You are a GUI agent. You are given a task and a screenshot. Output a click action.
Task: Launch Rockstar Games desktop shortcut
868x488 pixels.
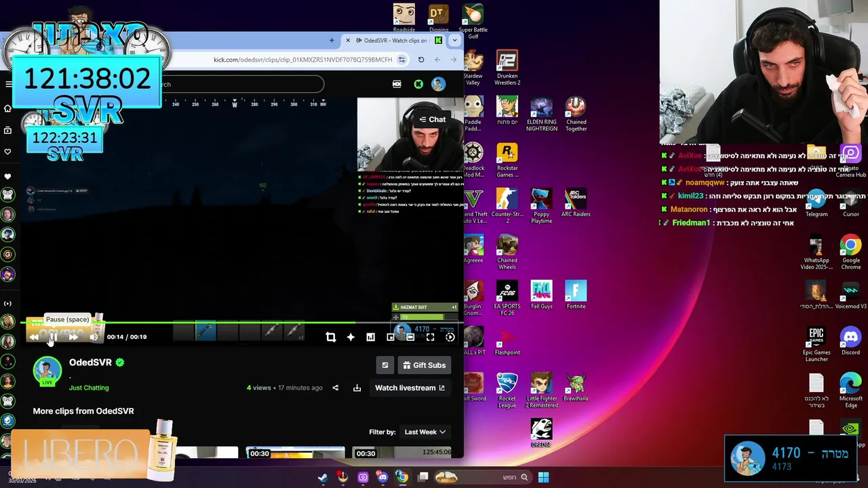click(507, 161)
